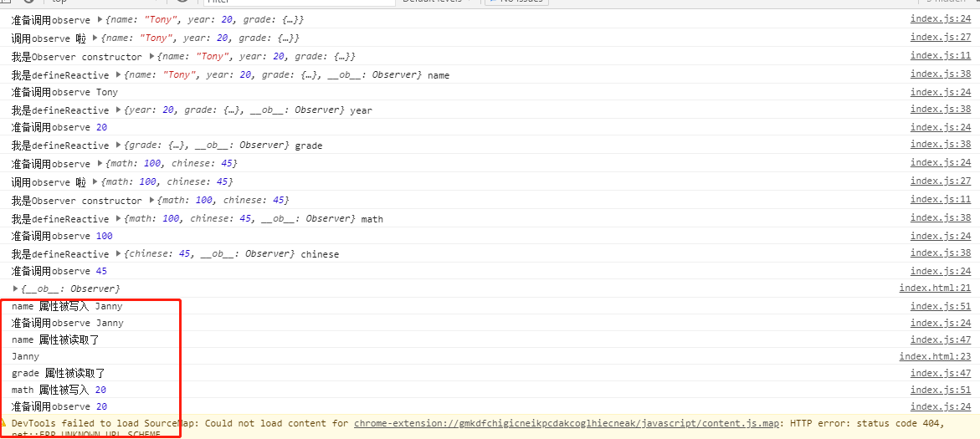This screenshot has height=439, width=980.
Task: Open index.js:51 link for name 属性被写入 Janny
Action: click(x=941, y=306)
